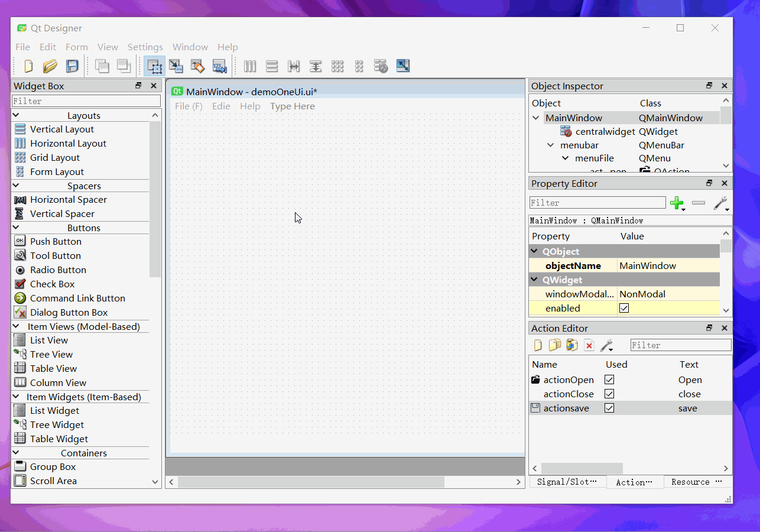Select the Edit Tab Order icon

coord(219,66)
